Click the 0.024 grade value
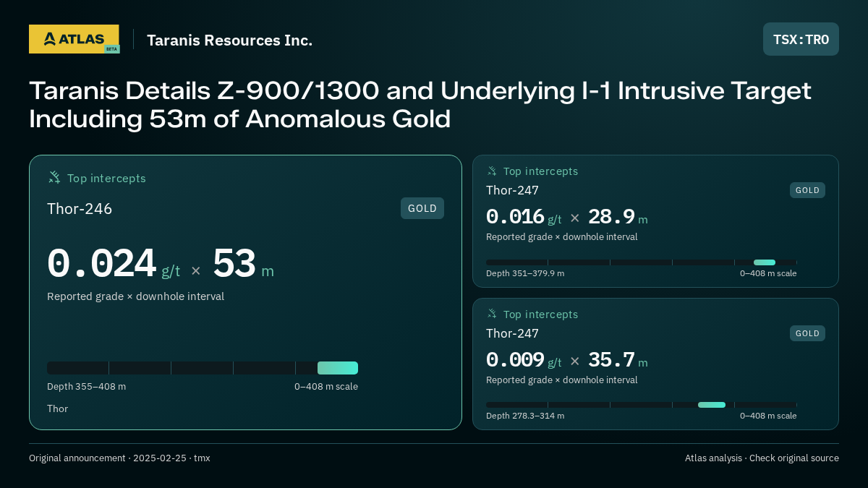 tap(101, 264)
